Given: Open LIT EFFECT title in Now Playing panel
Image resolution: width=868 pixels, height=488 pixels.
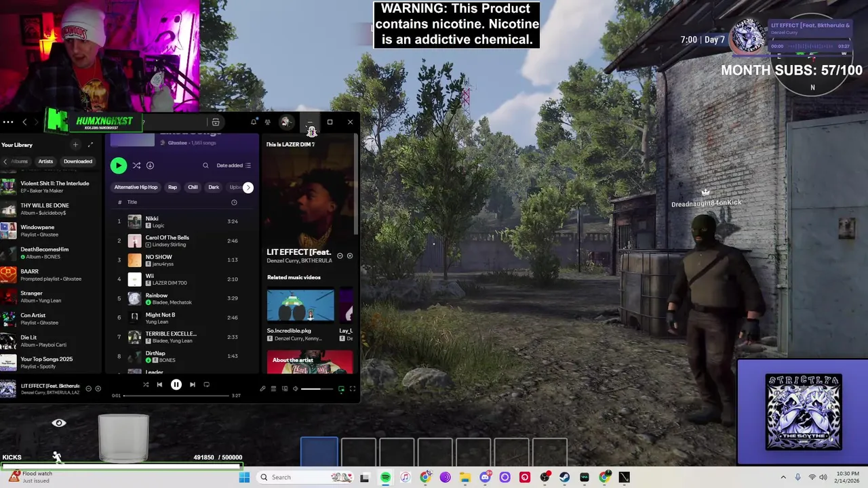Looking at the screenshot, I should click(x=298, y=252).
